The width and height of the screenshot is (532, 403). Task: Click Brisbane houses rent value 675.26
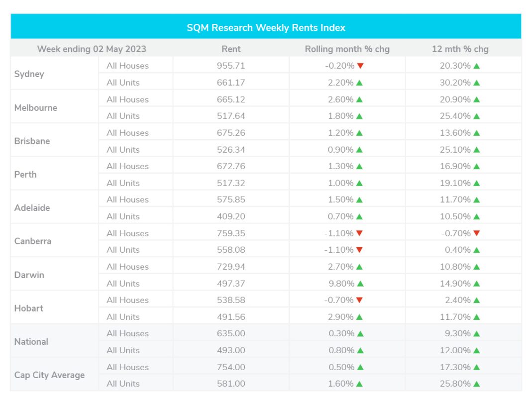click(231, 133)
